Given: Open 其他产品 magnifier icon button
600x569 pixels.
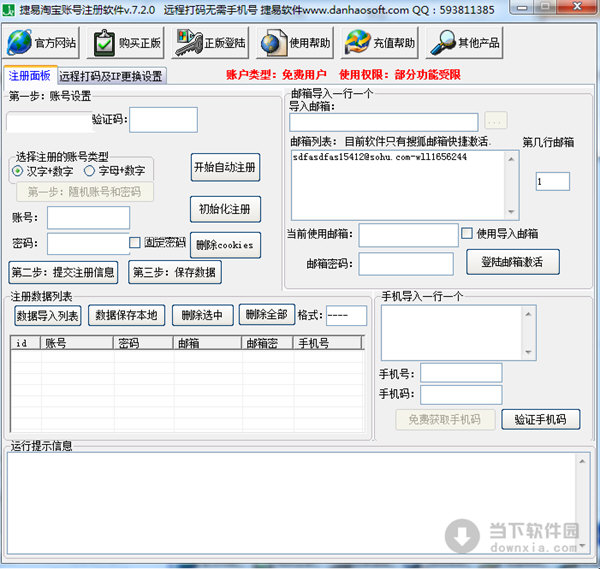Looking at the screenshot, I should click(464, 42).
